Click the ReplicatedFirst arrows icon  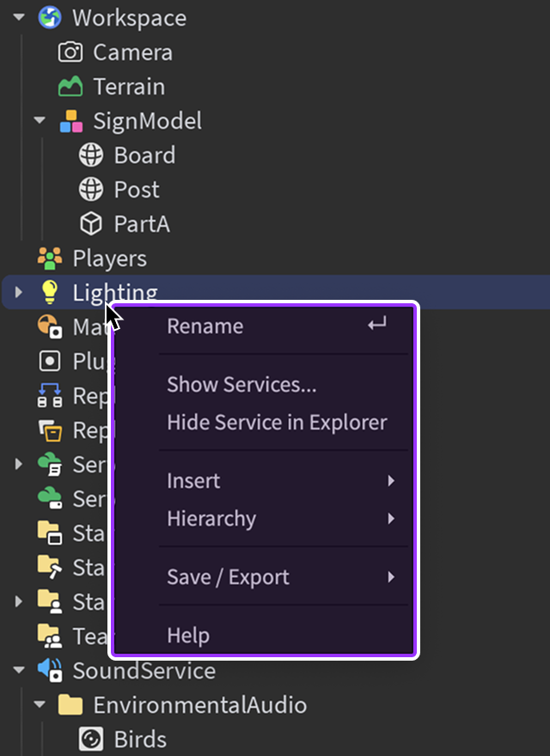tap(50, 395)
